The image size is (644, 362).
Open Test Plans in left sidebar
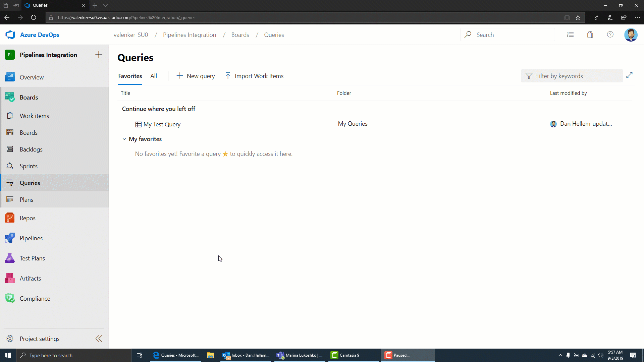(x=32, y=258)
